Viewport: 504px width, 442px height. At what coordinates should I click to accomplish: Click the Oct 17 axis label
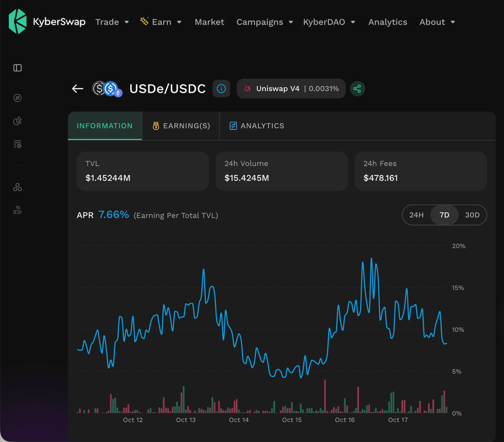pyautogui.click(x=398, y=420)
